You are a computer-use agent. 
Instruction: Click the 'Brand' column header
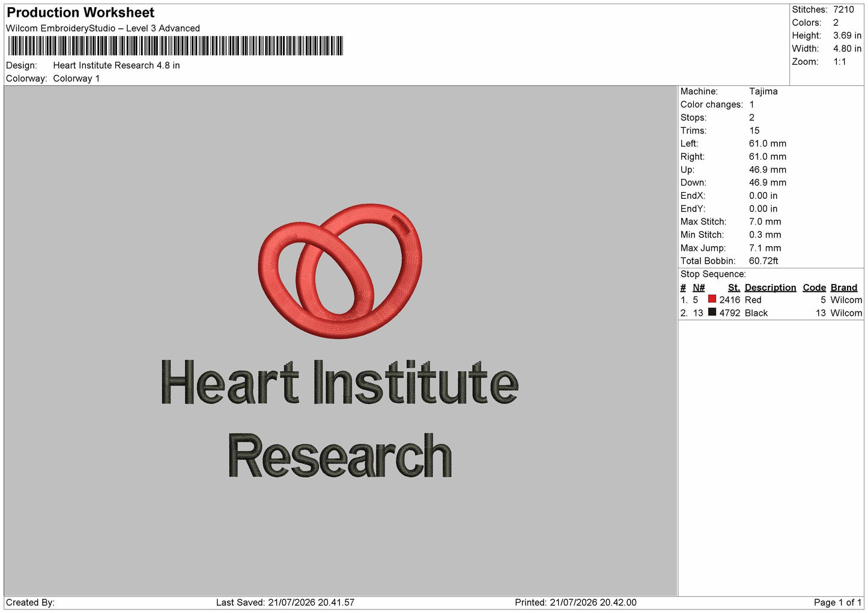tap(843, 288)
